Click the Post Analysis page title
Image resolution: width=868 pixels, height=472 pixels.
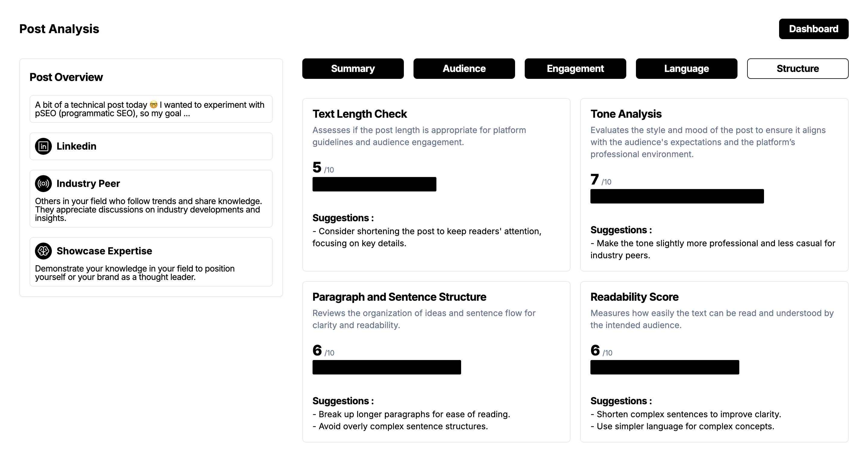coord(59,29)
